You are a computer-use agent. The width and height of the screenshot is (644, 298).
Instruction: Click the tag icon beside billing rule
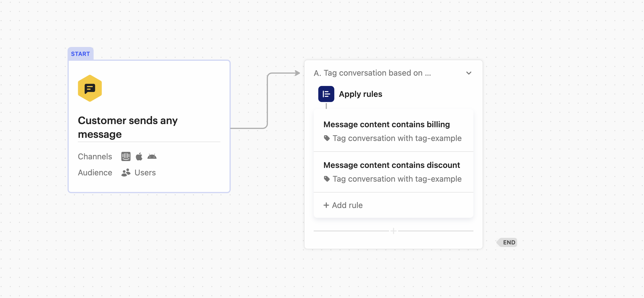tap(327, 138)
